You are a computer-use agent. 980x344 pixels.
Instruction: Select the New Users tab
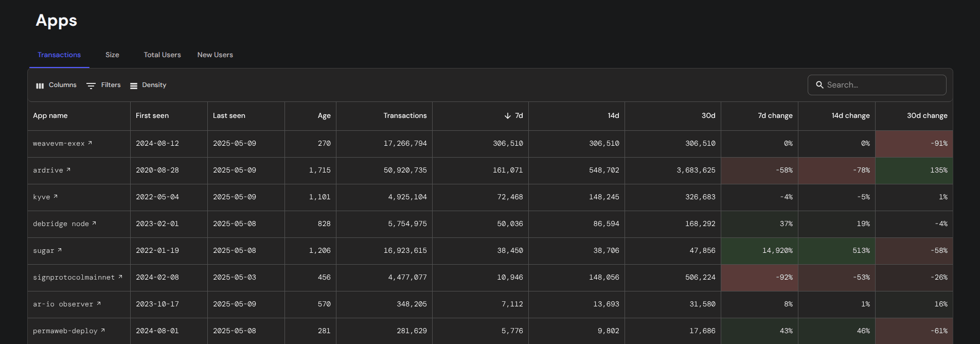click(215, 55)
